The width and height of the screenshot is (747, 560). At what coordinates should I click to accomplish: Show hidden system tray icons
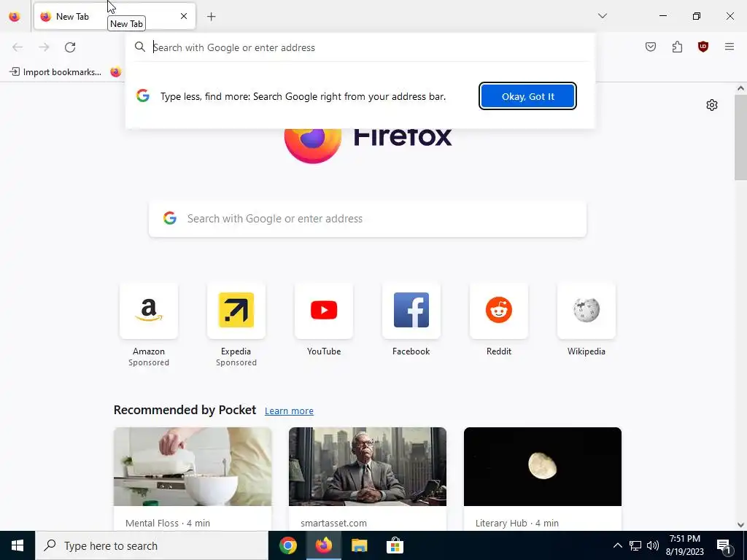[x=617, y=545]
